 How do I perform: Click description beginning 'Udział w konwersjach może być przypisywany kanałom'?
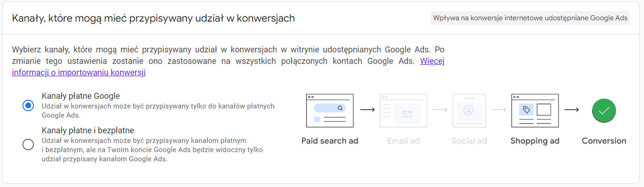coord(152,150)
